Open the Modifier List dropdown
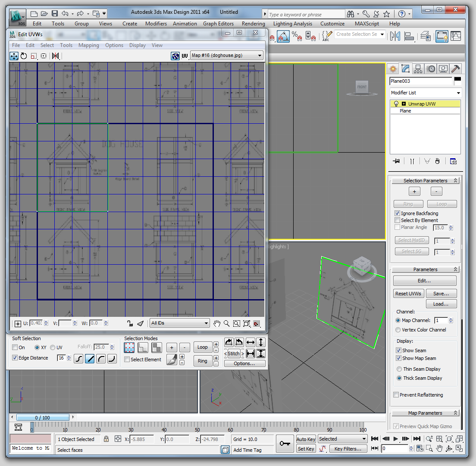 click(425, 93)
